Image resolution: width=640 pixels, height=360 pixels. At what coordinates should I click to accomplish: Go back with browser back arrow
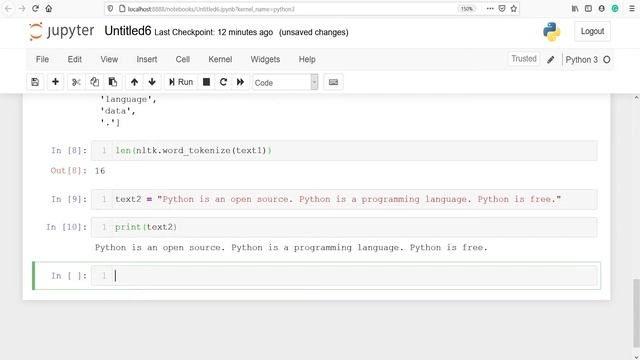coord(9,9)
